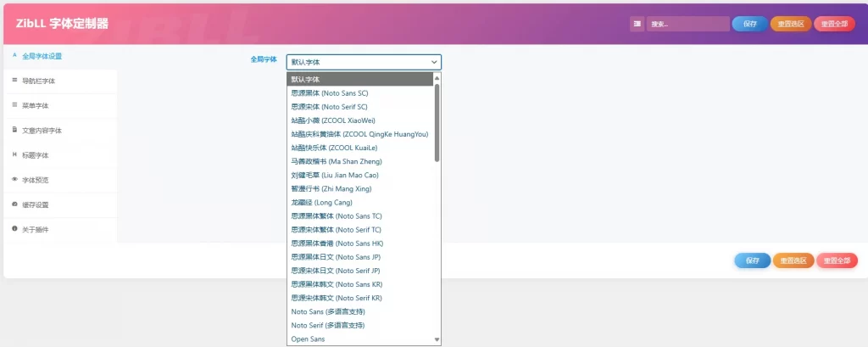Collapse the 全局字体 dropdown via its chevron

[434, 62]
